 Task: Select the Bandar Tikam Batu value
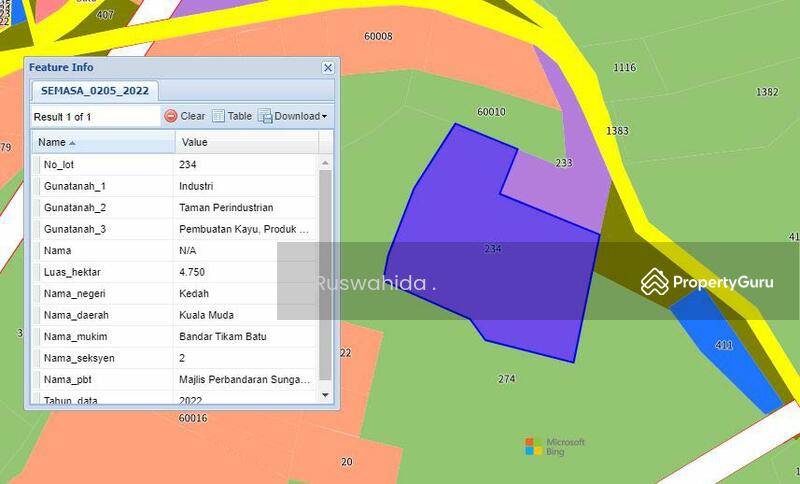[222, 336]
